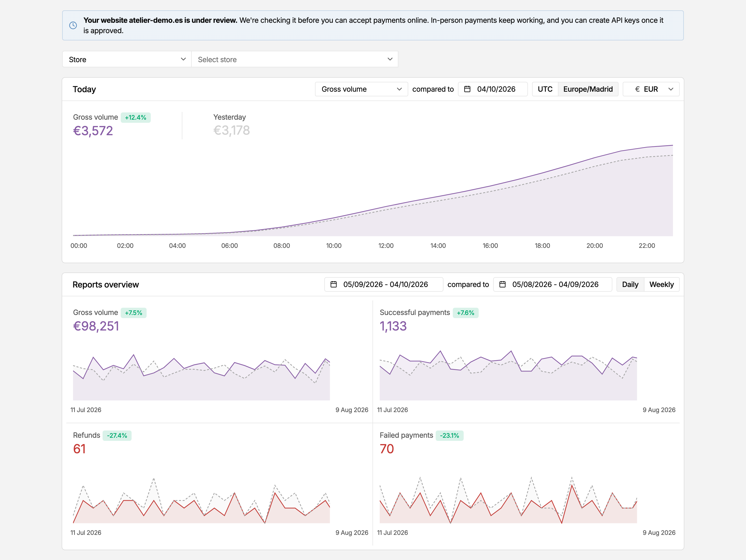
Task: Click the Today panel heading
Action: point(84,89)
